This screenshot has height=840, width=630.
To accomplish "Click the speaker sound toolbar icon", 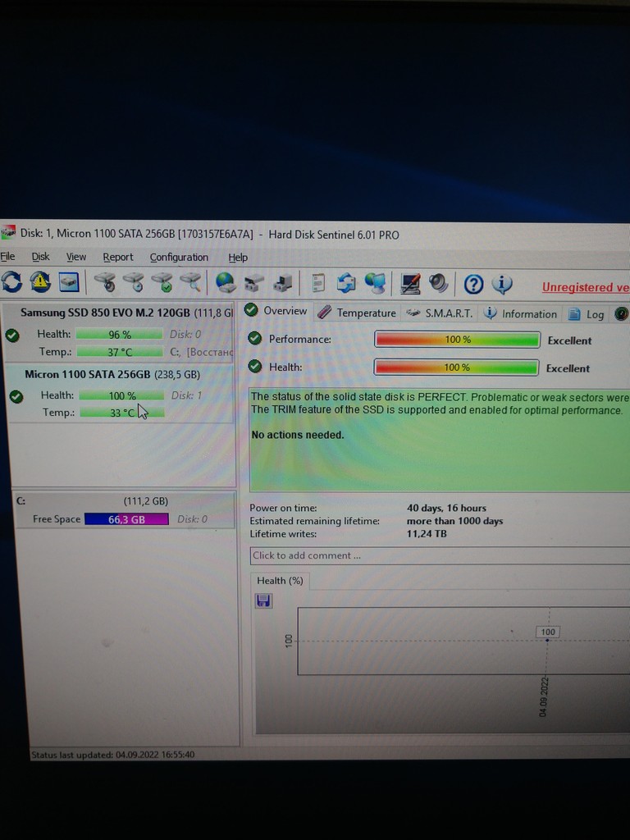I will (x=439, y=283).
